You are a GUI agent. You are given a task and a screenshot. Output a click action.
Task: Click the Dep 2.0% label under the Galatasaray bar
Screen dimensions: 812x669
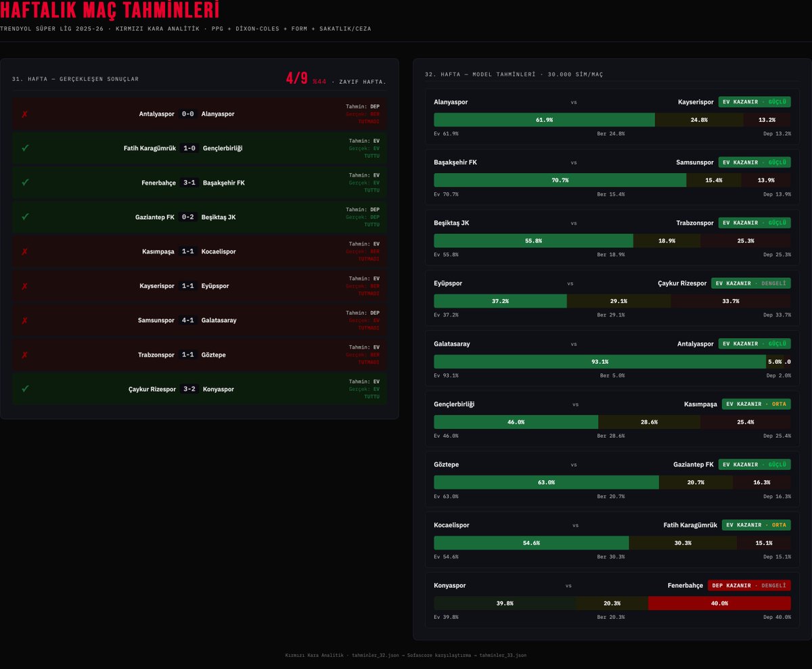pyautogui.click(x=778, y=375)
